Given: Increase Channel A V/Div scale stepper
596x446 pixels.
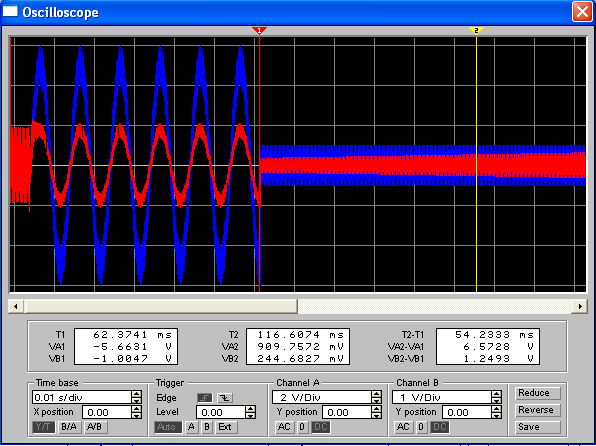Looking at the screenshot, I should [376, 394].
